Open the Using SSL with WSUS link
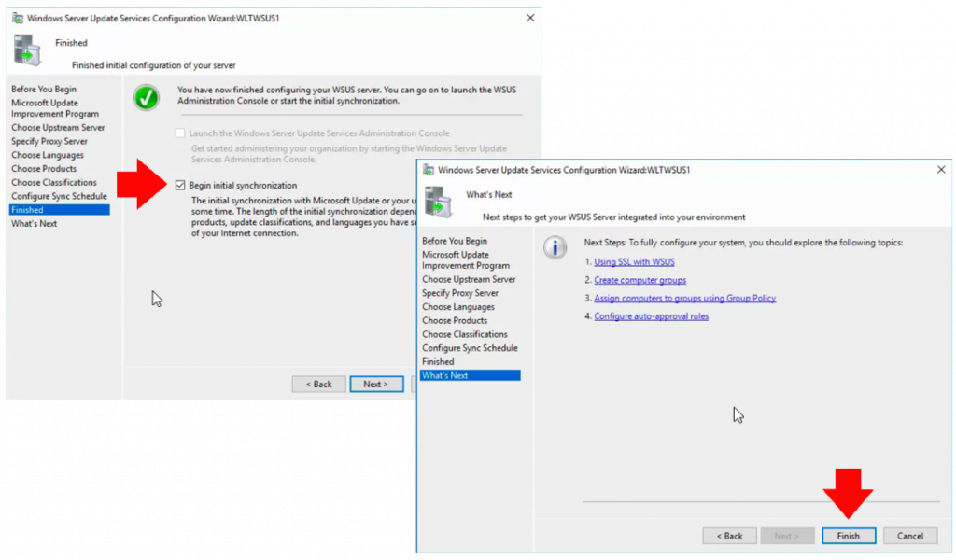This screenshot has height=560, width=956. coord(634,261)
